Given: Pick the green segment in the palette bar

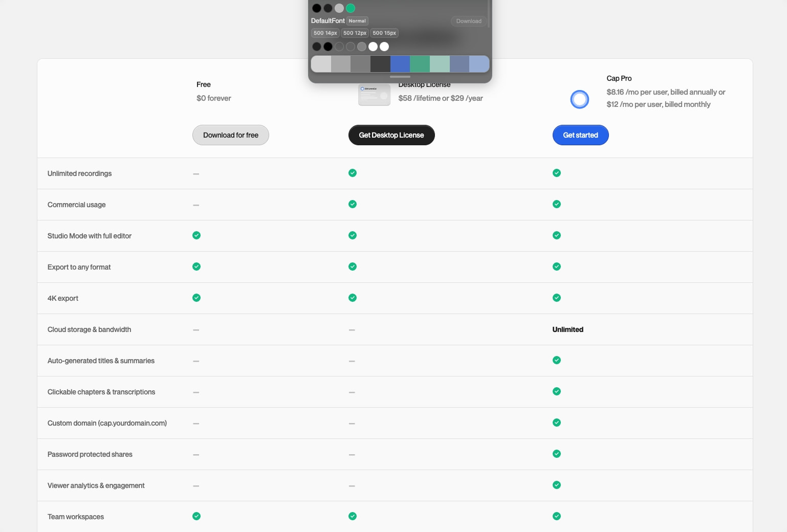Looking at the screenshot, I should click(420, 64).
